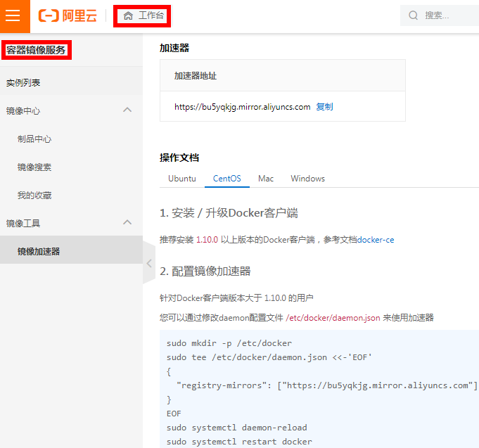This screenshot has height=448, width=479.
Task: Click the 加速器地址 header text
Action: click(x=196, y=76)
